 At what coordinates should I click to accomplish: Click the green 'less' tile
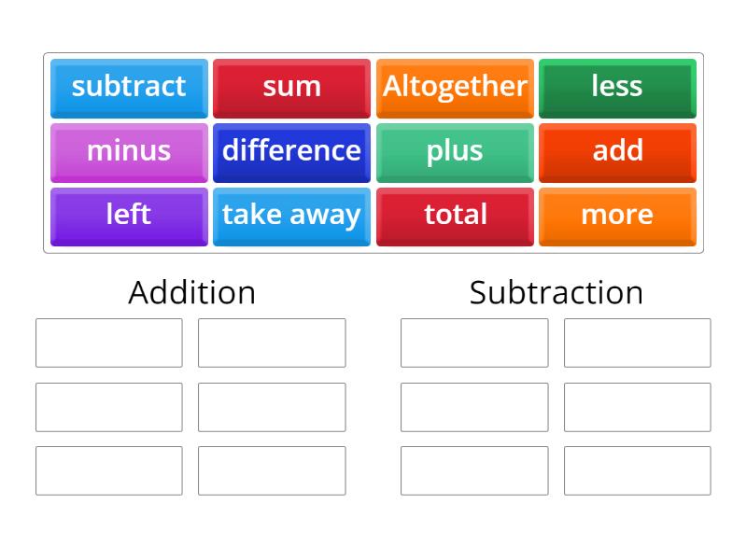coord(617,87)
